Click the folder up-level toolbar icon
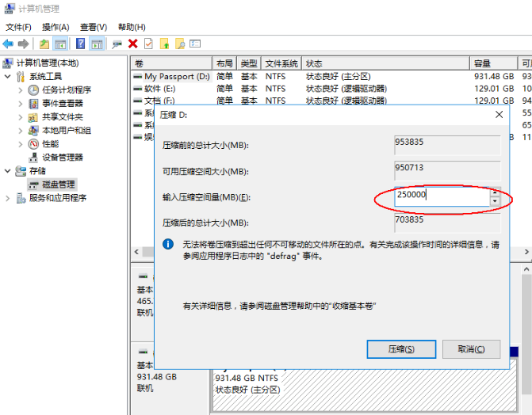Viewport: 532px width, 415px height. point(44,44)
